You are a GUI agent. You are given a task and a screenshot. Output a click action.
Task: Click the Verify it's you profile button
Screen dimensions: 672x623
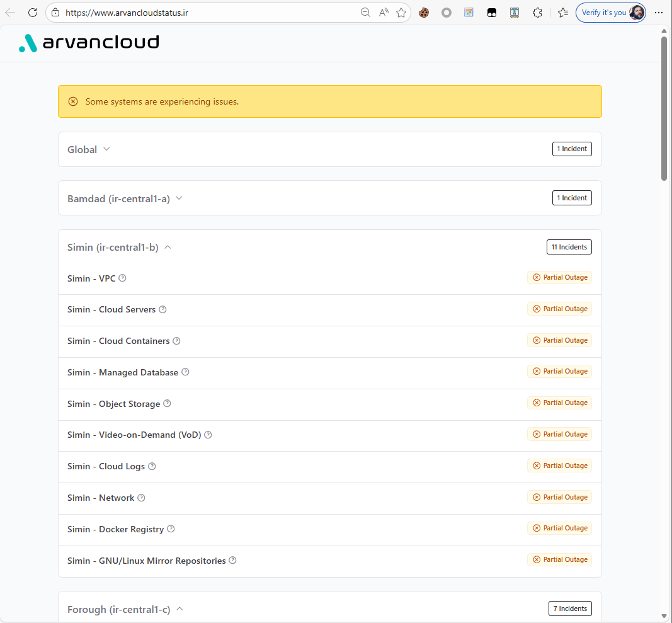point(611,13)
